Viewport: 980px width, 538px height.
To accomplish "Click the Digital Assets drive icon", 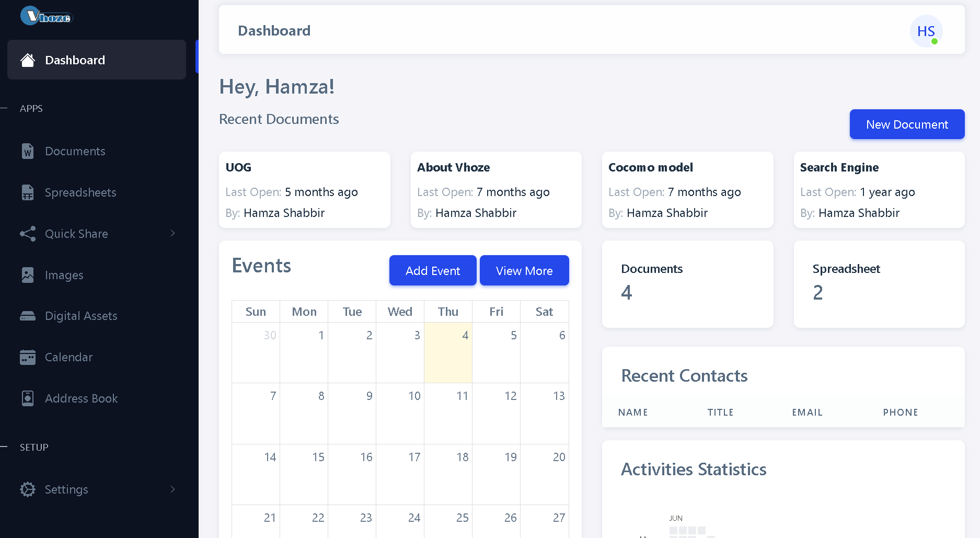I will tap(28, 316).
